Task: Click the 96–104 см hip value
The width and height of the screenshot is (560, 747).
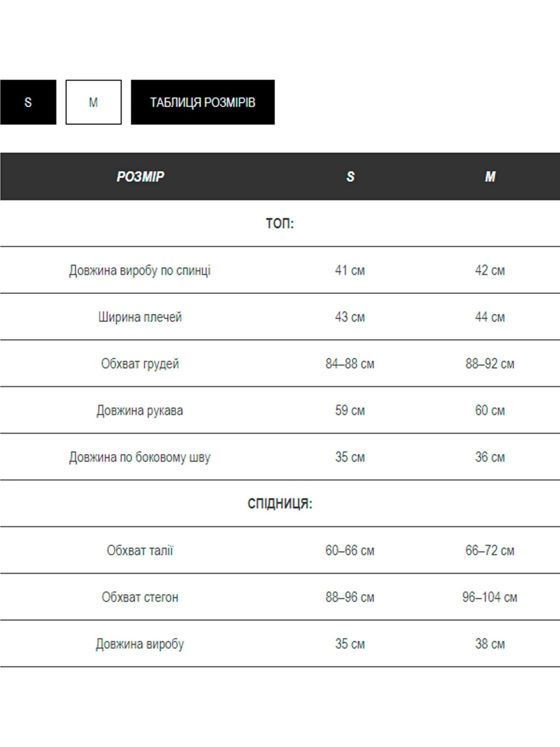Action: click(x=489, y=597)
